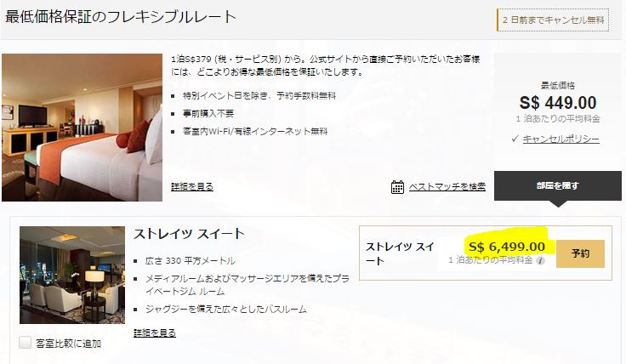Click the calendar icon beside ベストマッチを検索

point(397,187)
